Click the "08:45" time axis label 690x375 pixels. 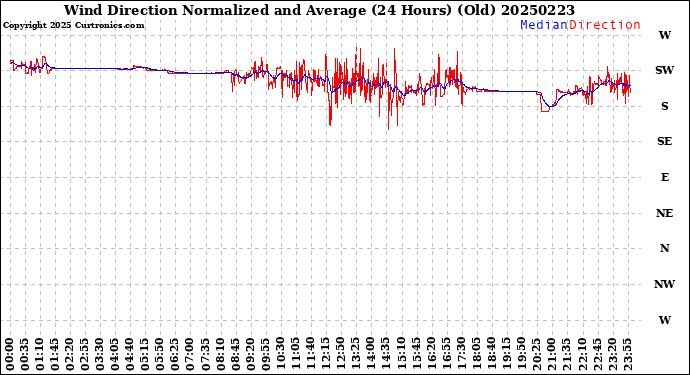pos(235,354)
